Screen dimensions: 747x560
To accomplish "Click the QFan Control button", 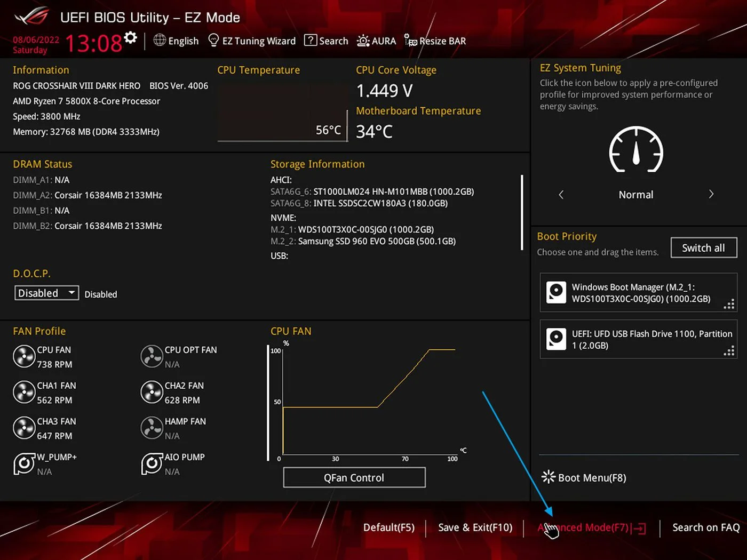I will (x=354, y=478).
